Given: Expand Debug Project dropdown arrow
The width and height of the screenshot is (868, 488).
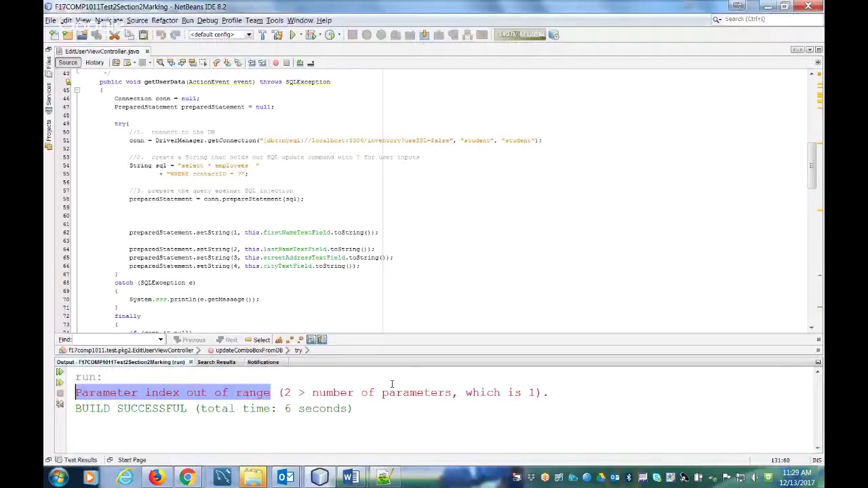Looking at the screenshot, I should click(319, 35).
